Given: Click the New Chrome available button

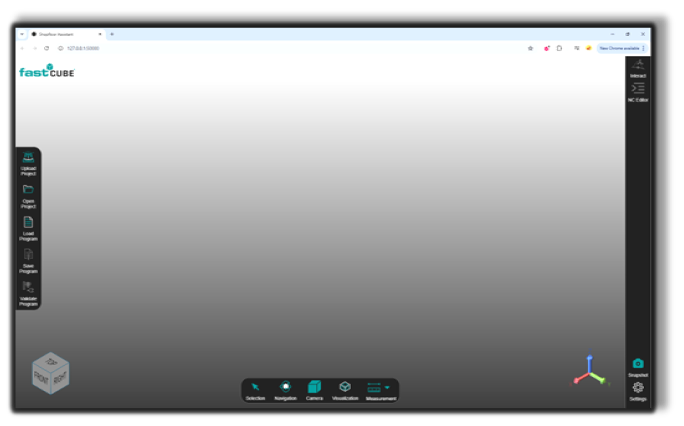Looking at the screenshot, I should point(620,48).
